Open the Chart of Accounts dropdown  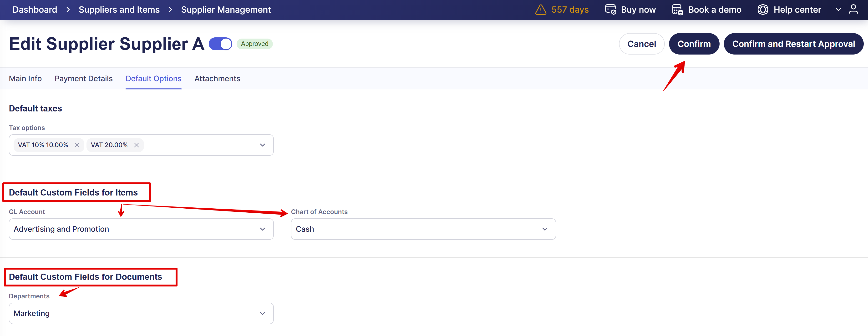click(423, 229)
